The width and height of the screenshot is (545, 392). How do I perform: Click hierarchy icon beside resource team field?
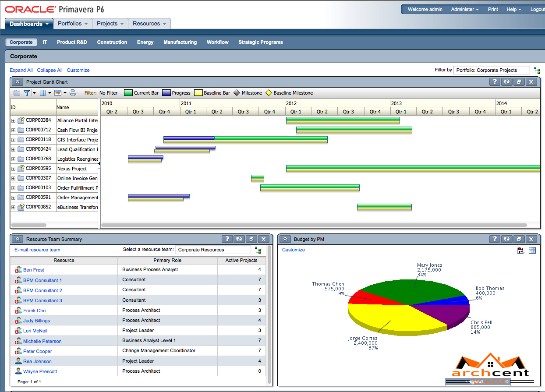258,250
